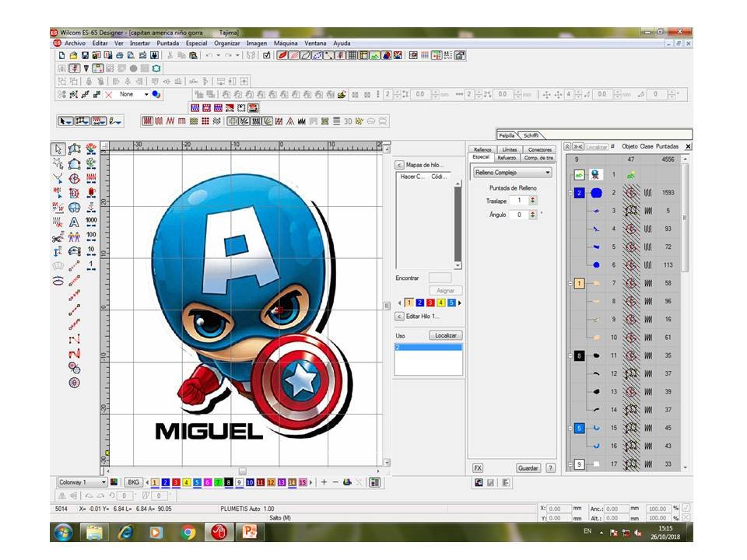Image resolution: width=747 pixels, height=560 pixels.
Task: Select color 3 red swatch in bottom palette
Action: pyautogui.click(x=176, y=482)
